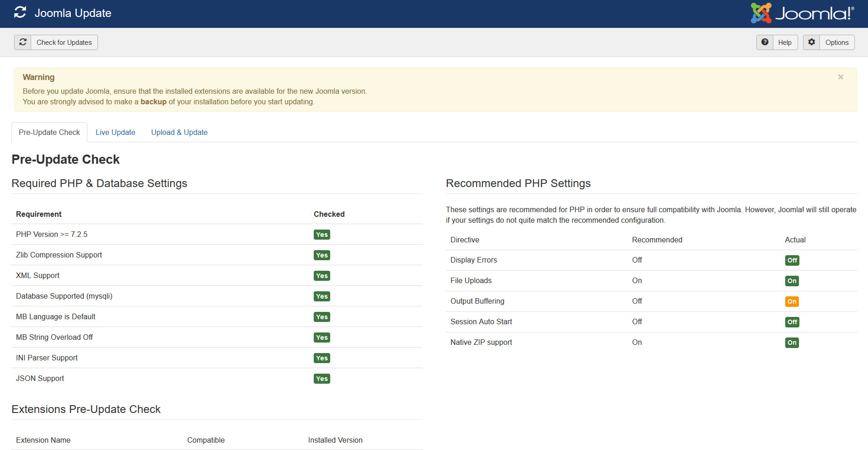Click the Yes badge for XML Support

pyautogui.click(x=321, y=275)
